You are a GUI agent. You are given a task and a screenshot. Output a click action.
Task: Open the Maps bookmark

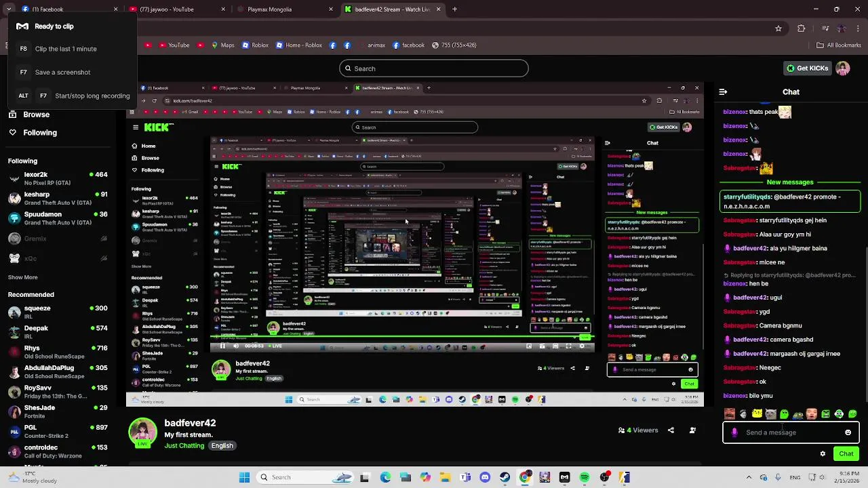point(222,45)
